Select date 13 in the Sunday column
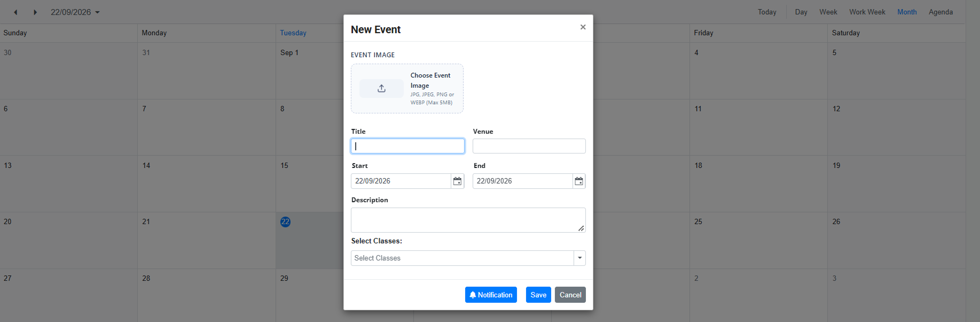Viewport: 980px width, 322px height. pos(8,166)
